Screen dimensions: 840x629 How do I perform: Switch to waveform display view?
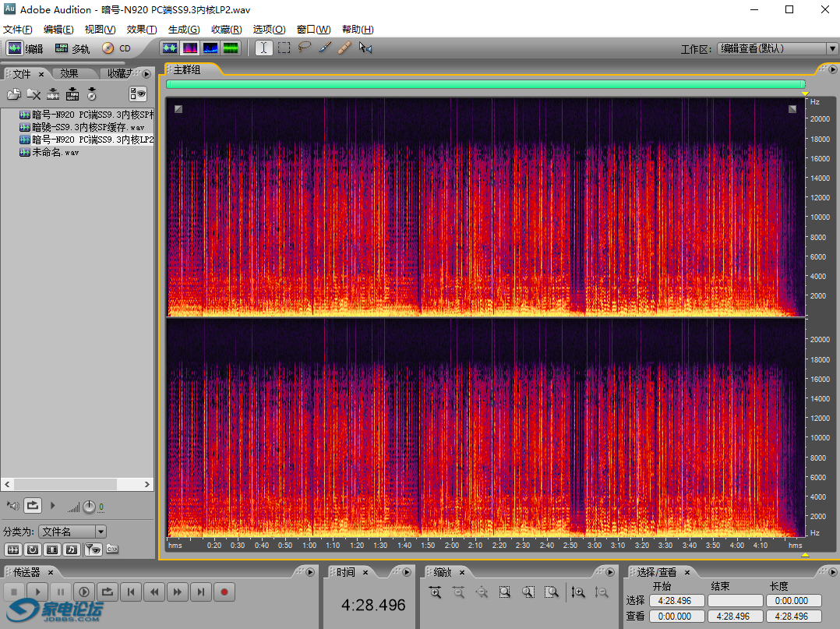170,48
